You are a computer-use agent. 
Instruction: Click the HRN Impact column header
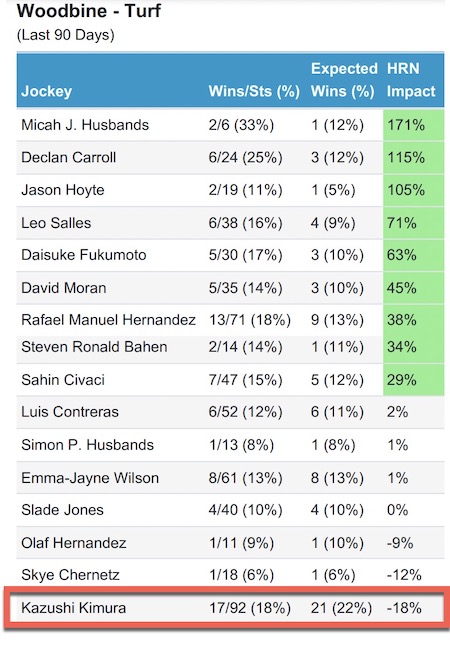(x=411, y=80)
